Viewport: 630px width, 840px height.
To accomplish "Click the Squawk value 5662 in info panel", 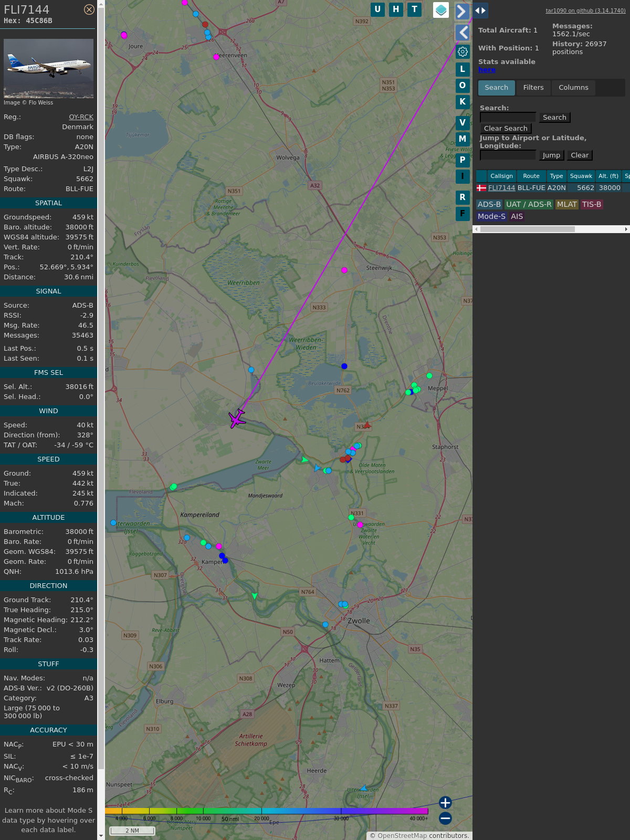I will click(x=85, y=179).
